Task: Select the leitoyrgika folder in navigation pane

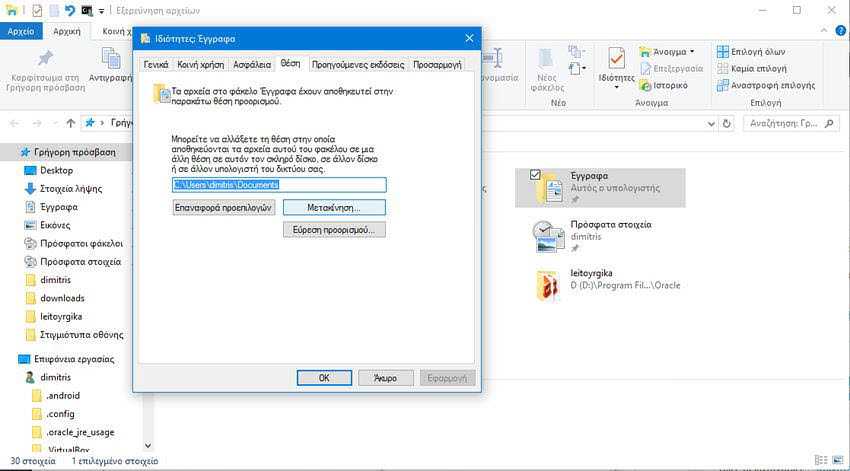Action: [x=59, y=316]
